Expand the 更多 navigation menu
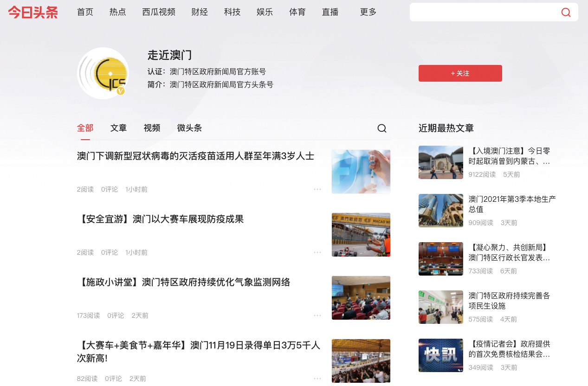The height and width of the screenshot is (386, 588). [368, 13]
